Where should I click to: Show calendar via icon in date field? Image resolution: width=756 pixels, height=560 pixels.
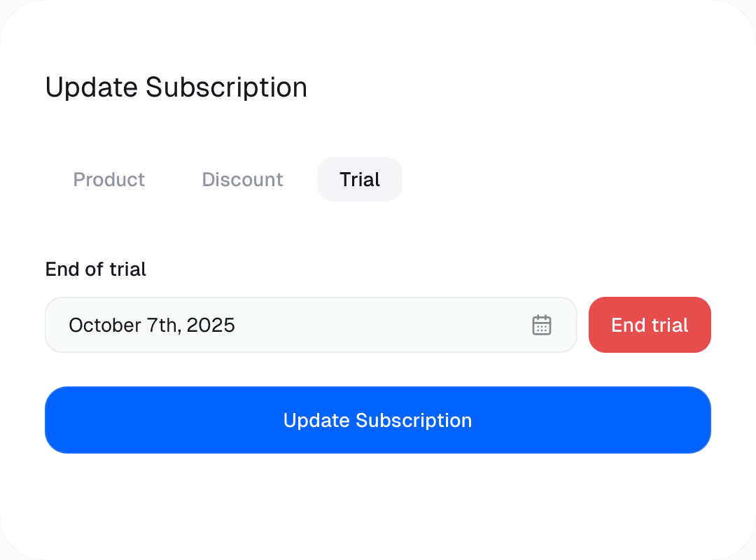tap(541, 325)
